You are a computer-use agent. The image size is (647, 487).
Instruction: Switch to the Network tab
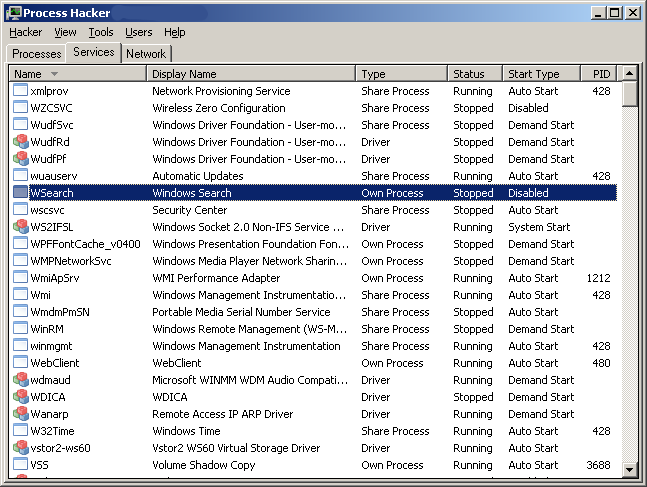click(x=146, y=54)
